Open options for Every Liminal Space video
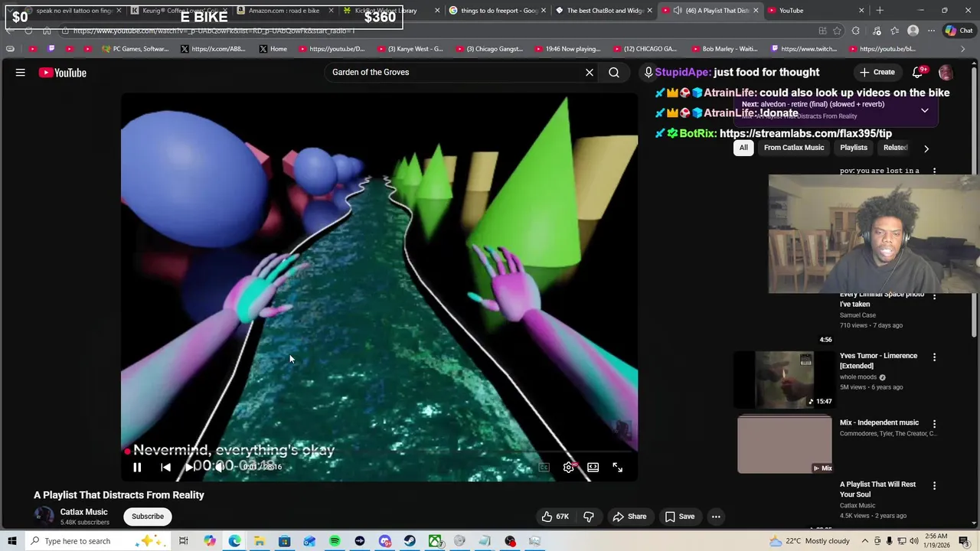Image resolution: width=980 pixels, height=551 pixels. [x=934, y=296]
